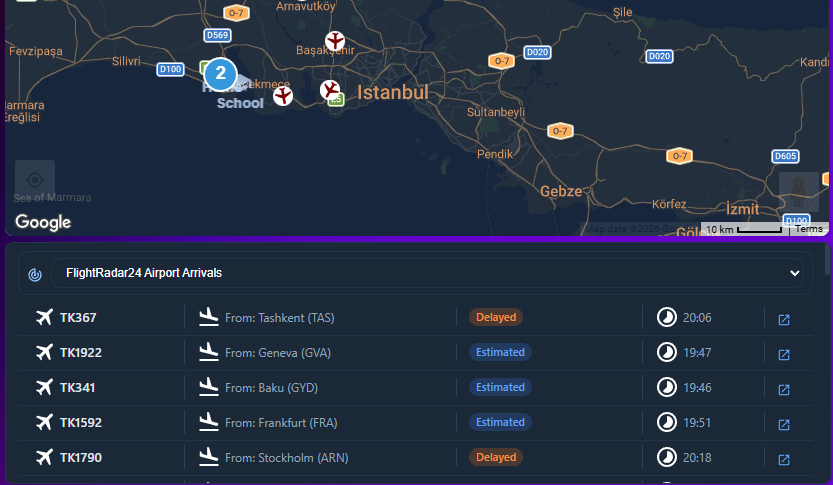Viewport: 833px width, 485px height.
Task: Click the Gebze label on the map
Action: coord(561,191)
